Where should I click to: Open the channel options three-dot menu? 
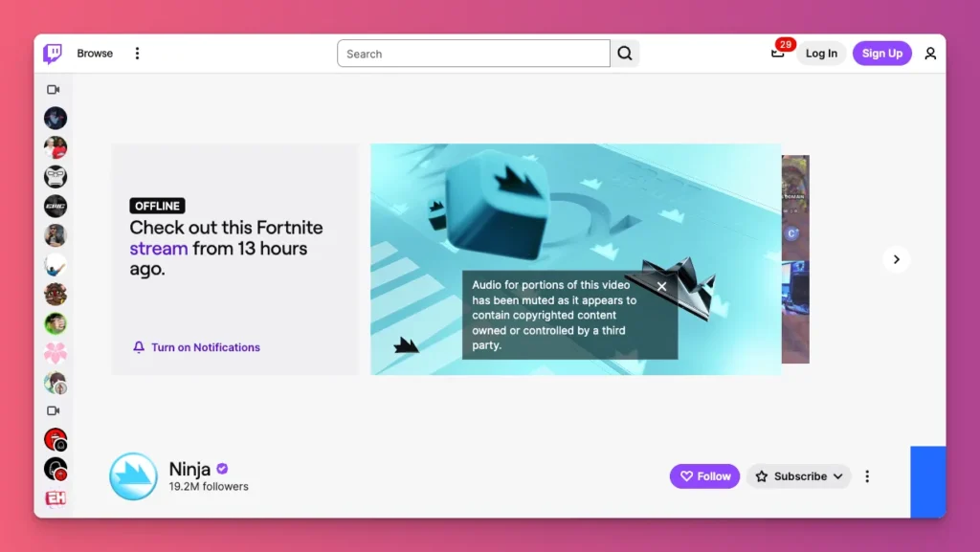pyautogui.click(x=867, y=476)
